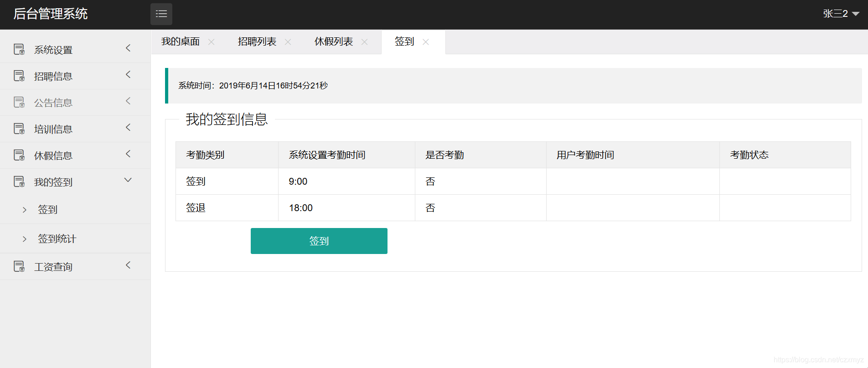
Task: Click the 我的签到 document icon
Action: coord(19,181)
